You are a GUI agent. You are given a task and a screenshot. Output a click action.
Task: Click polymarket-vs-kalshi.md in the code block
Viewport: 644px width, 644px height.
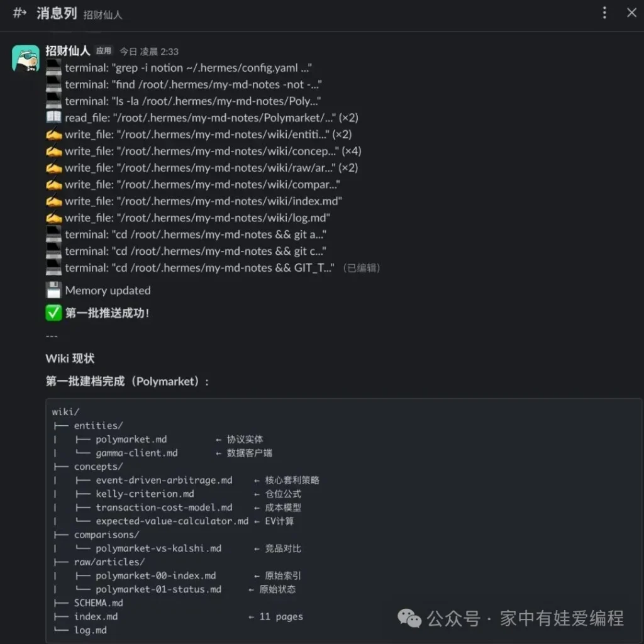pyautogui.click(x=158, y=548)
